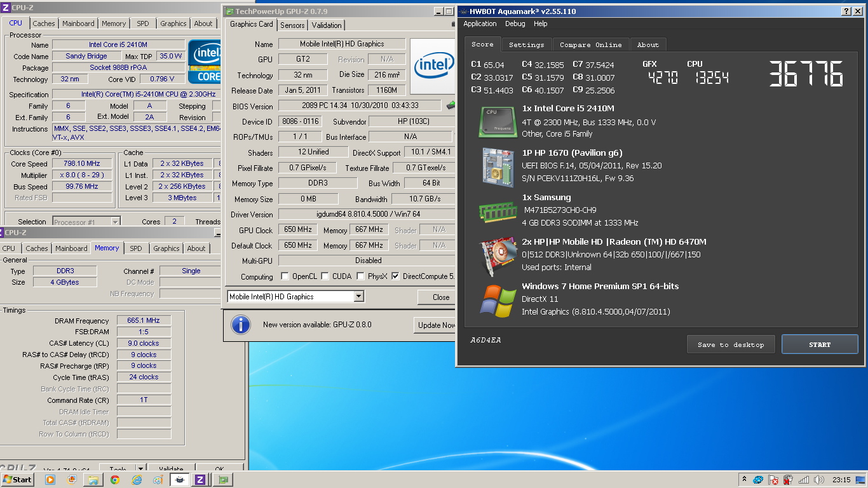Switch to Mainboard tab in top CPU-Z window
Screen dimensions: 868x488
tap(78, 24)
